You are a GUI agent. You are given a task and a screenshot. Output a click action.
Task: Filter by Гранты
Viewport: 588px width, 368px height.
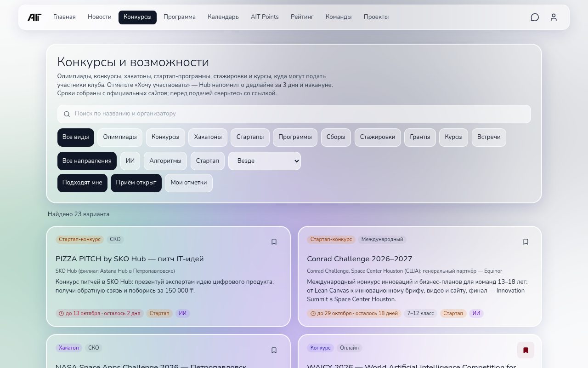420,138
